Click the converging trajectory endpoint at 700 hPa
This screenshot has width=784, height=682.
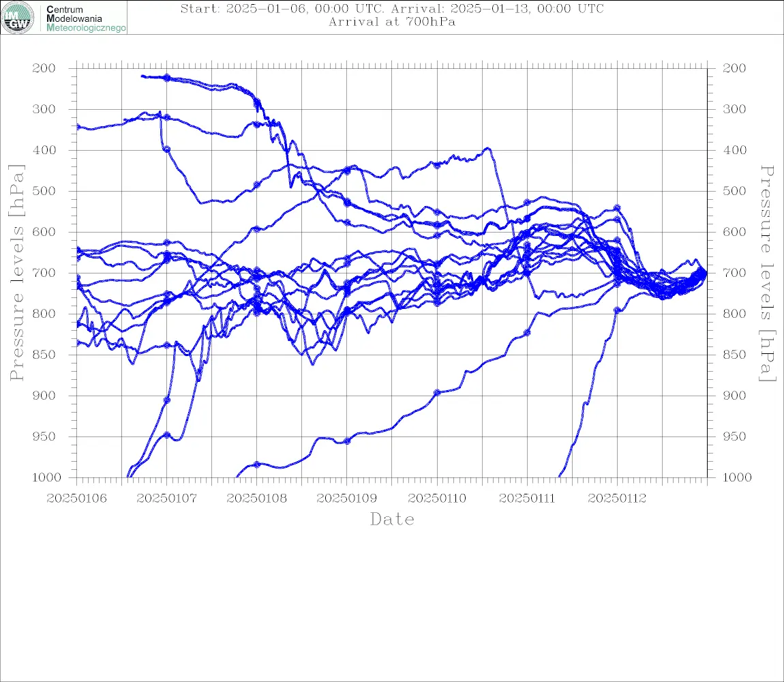[x=704, y=273]
